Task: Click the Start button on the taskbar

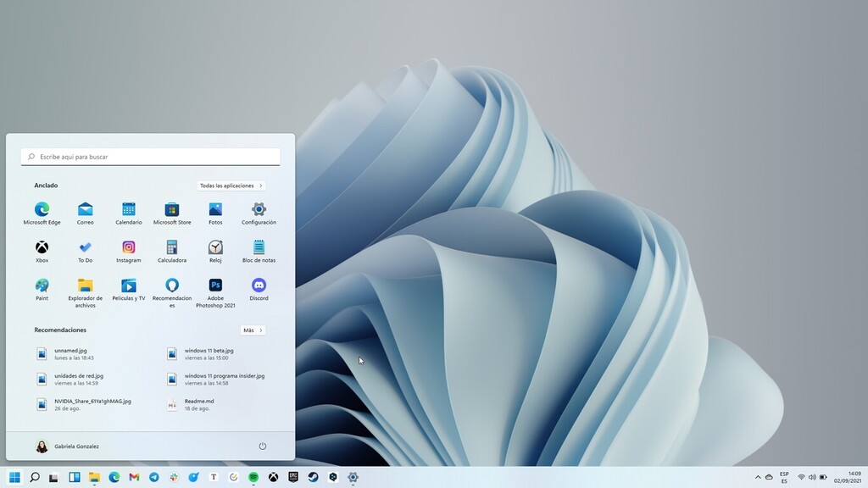Action: click(x=14, y=477)
